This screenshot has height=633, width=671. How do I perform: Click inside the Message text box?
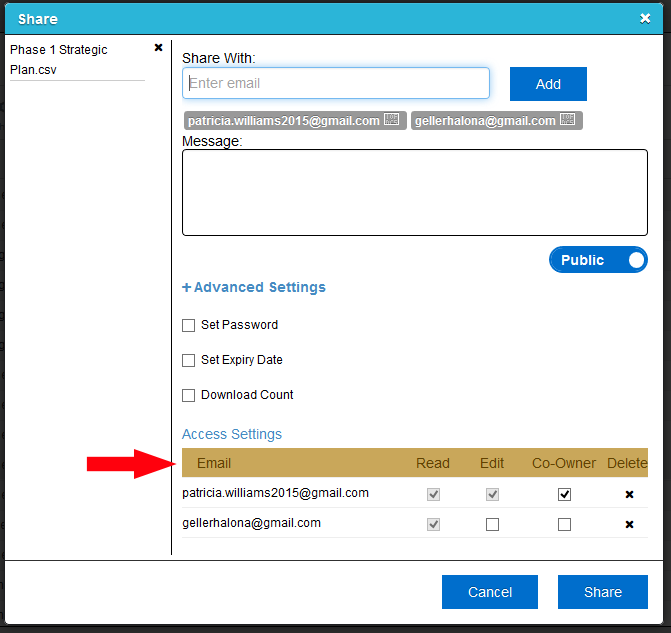(414, 192)
